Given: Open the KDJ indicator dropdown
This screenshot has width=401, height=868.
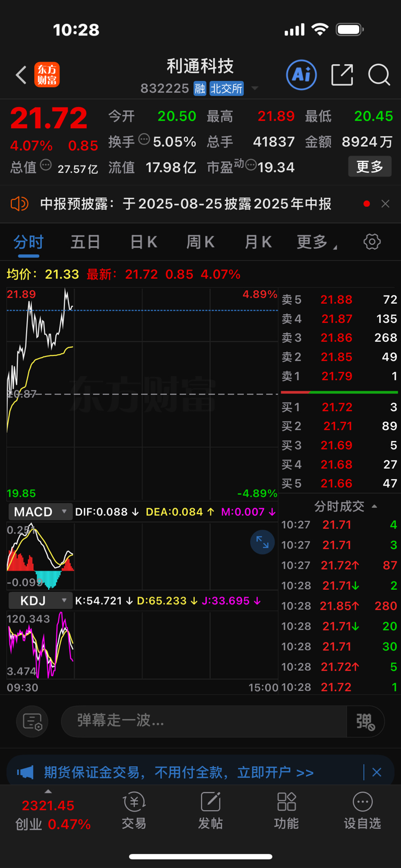Looking at the screenshot, I should [x=40, y=601].
